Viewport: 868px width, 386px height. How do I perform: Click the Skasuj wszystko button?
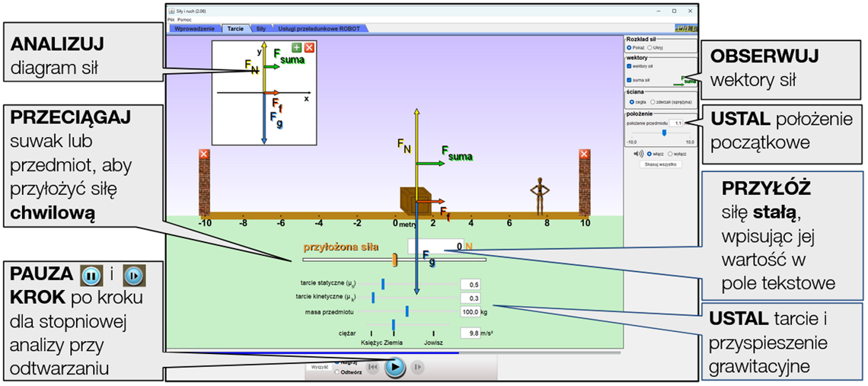pyautogui.click(x=660, y=164)
